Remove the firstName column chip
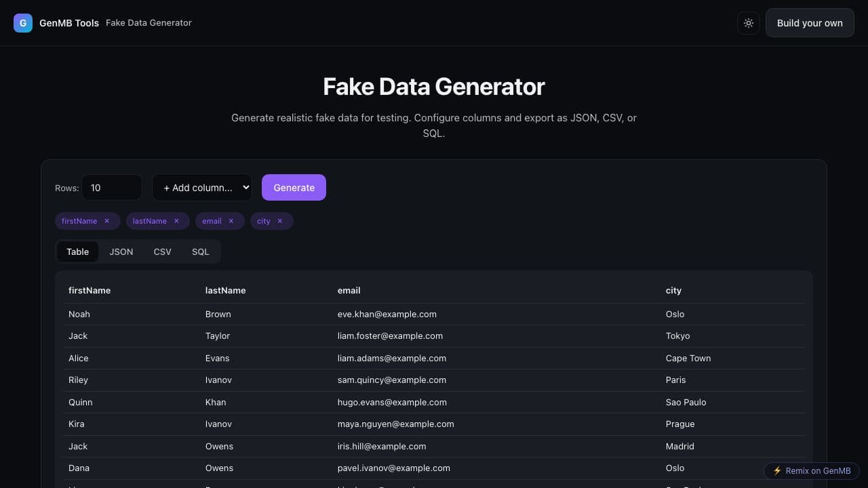 [x=106, y=221]
